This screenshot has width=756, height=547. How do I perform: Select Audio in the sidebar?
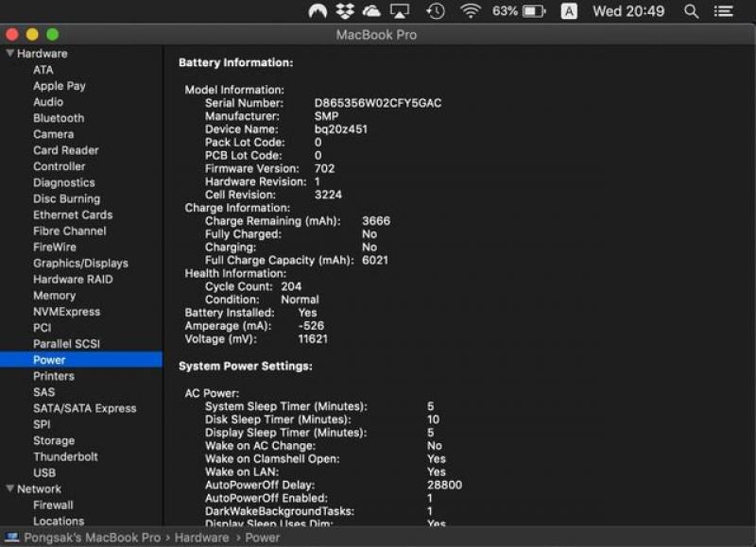pos(48,102)
